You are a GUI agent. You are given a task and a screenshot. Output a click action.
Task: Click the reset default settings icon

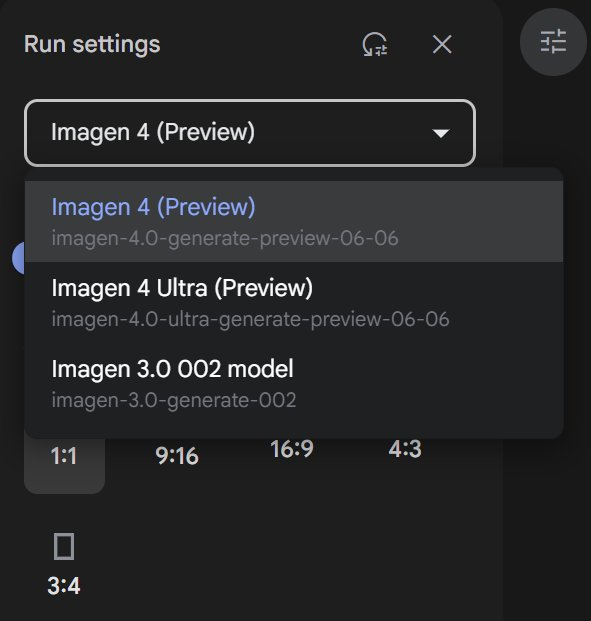[375, 44]
